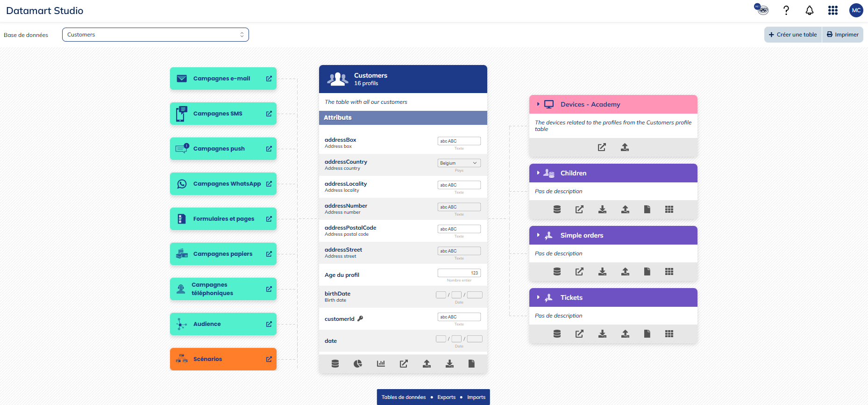Image resolution: width=868 pixels, height=405 pixels.
Task: Click the bar chart icon in Customers toolbar
Action: (x=381, y=364)
